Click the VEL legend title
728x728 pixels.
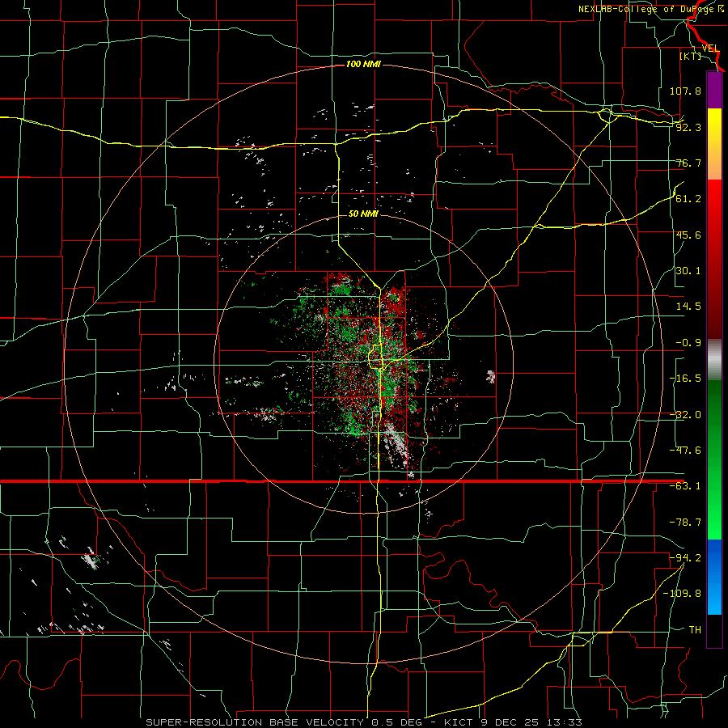[x=710, y=49]
